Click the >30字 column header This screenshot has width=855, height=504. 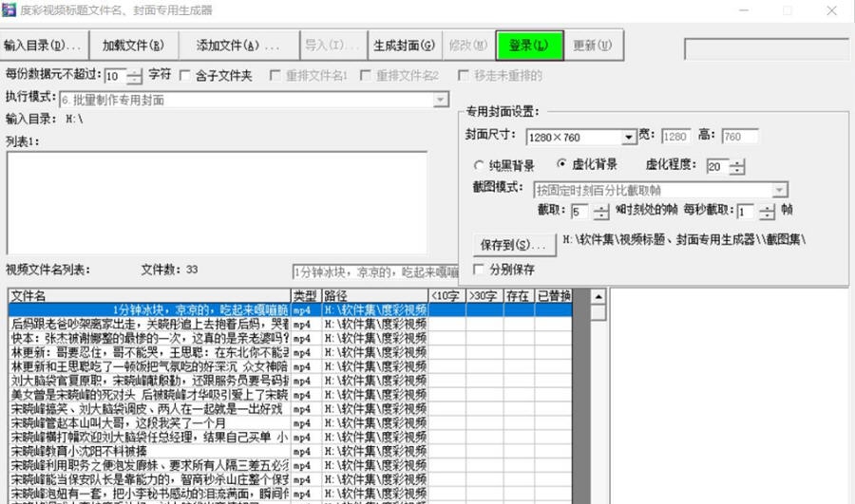484,296
